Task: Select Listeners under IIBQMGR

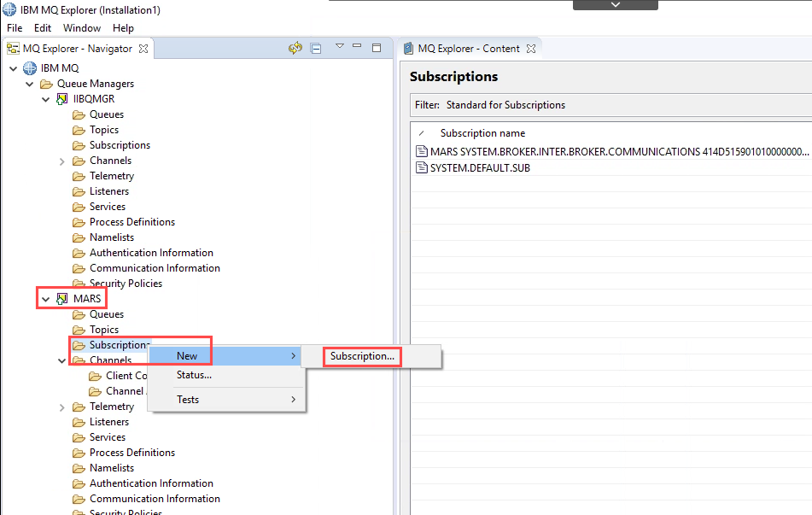Action: pyautogui.click(x=108, y=191)
